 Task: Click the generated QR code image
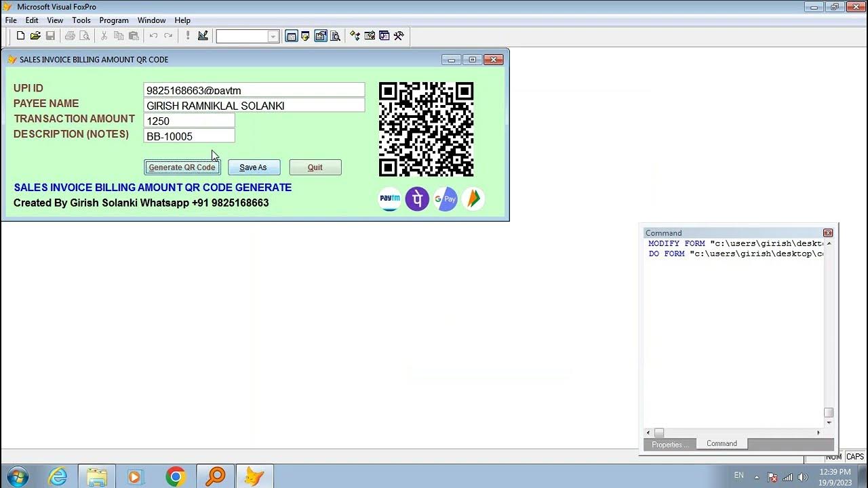click(x=426, y=129)
